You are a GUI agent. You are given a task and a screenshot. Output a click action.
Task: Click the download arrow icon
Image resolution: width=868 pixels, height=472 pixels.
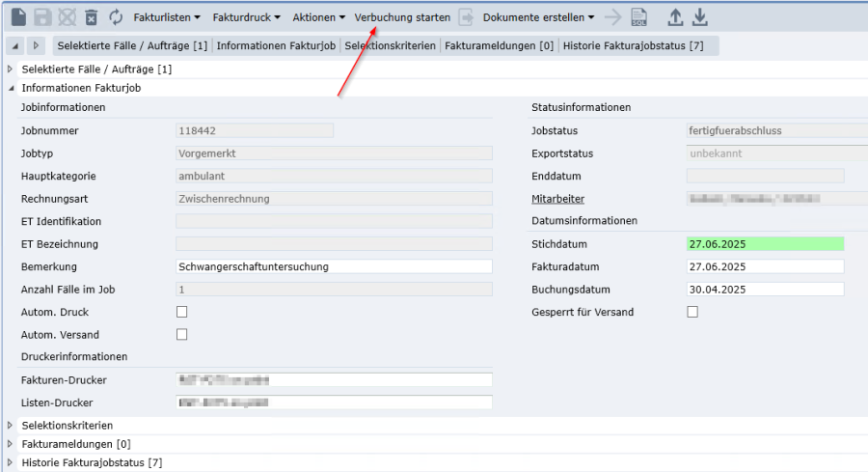tap(700, 17)
